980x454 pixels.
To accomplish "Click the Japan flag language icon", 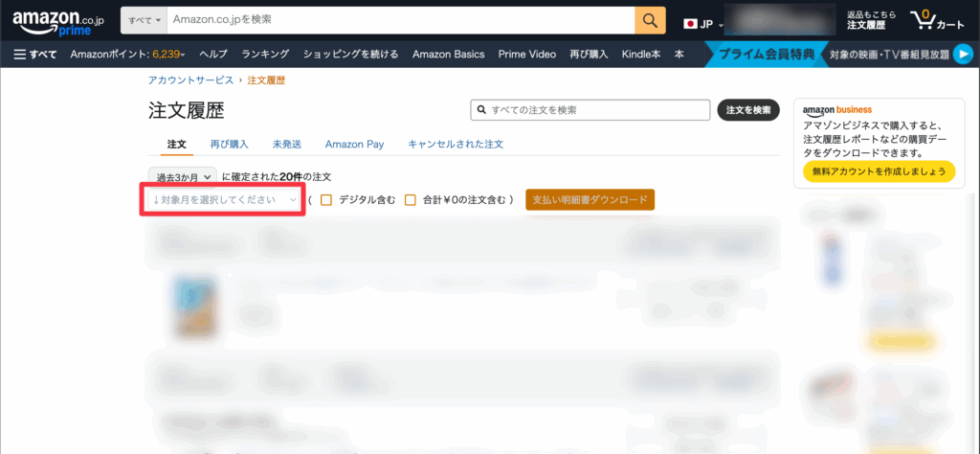I will pos(691,24).
